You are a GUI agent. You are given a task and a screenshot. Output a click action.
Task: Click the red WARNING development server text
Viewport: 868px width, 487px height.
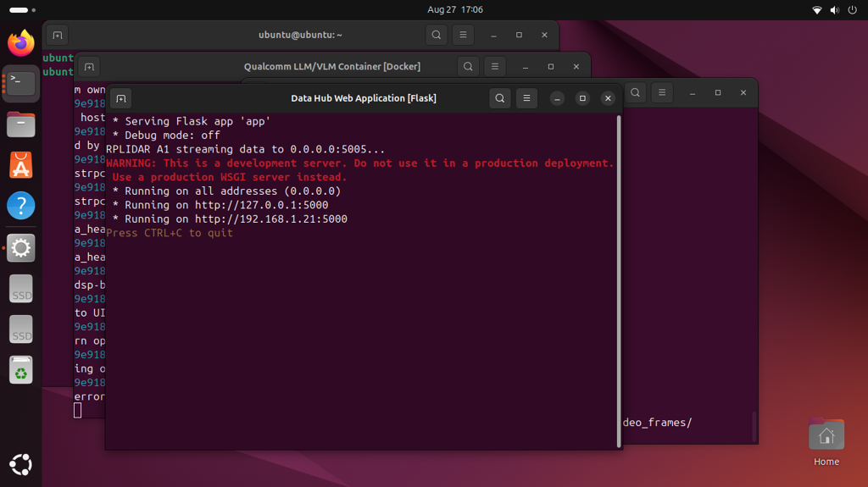click(x=359, y=170)
